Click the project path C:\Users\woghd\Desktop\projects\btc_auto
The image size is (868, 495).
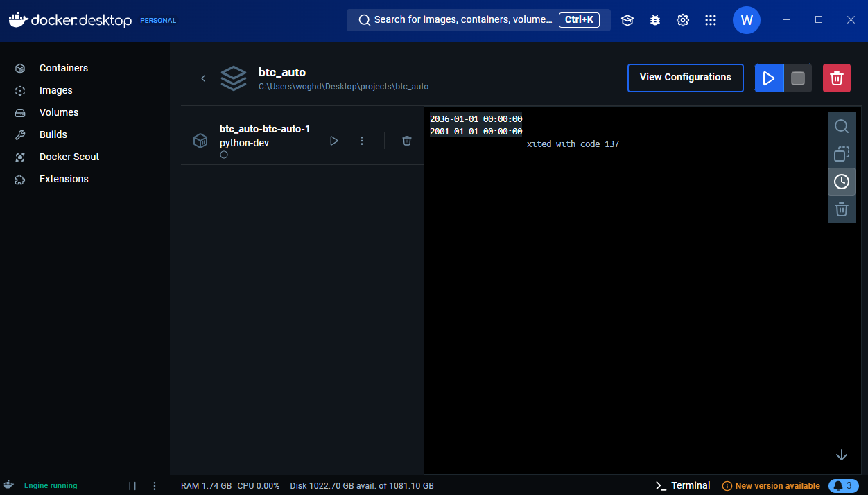343,87
